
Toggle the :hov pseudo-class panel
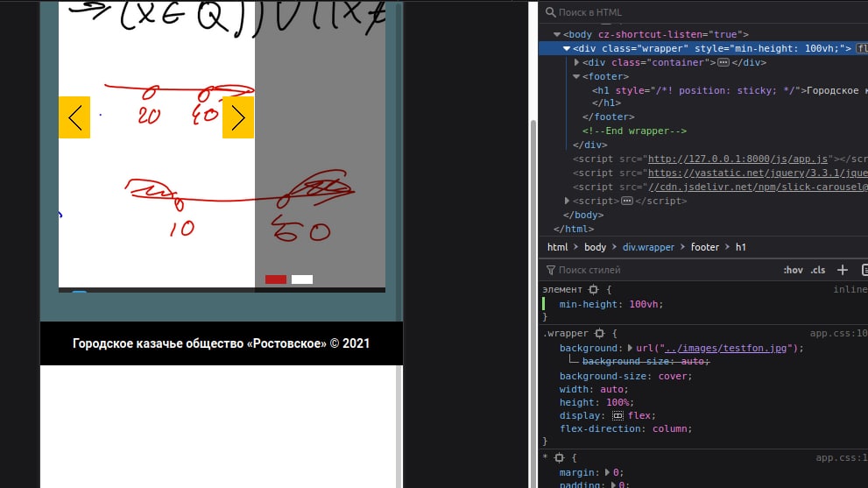tap(793, 271)
